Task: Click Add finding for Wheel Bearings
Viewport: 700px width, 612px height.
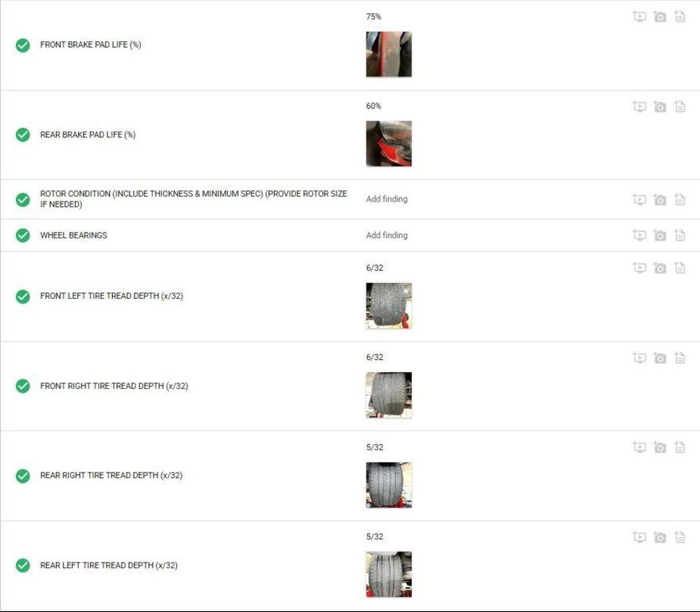Action: tap(386, 235)
